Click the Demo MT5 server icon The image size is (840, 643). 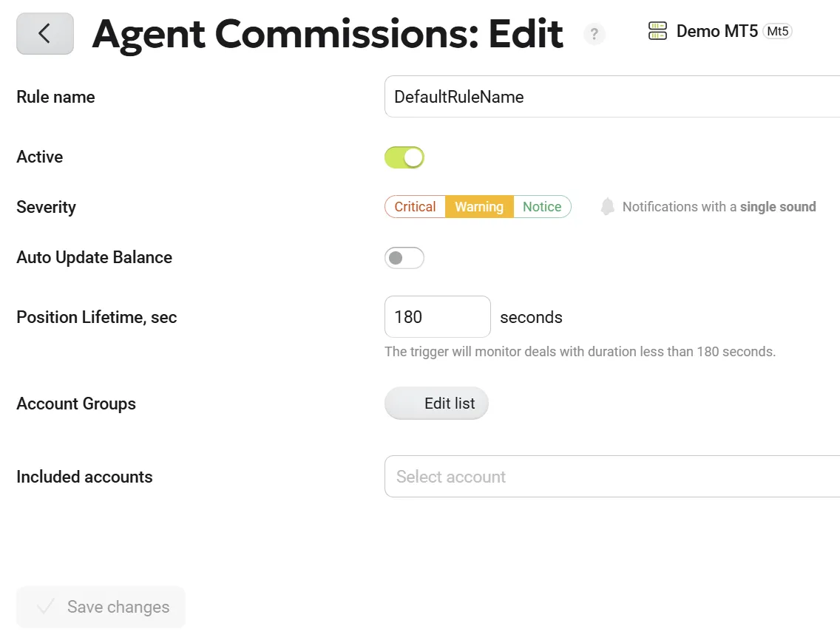tap(657, 31)
